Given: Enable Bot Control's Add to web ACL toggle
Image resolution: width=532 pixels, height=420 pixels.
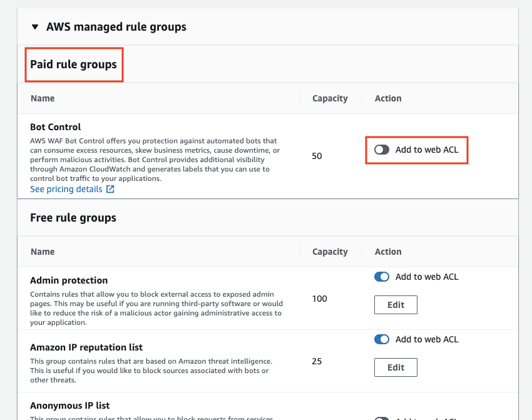Looking at the screenshot, I should [x=382, y=150].
